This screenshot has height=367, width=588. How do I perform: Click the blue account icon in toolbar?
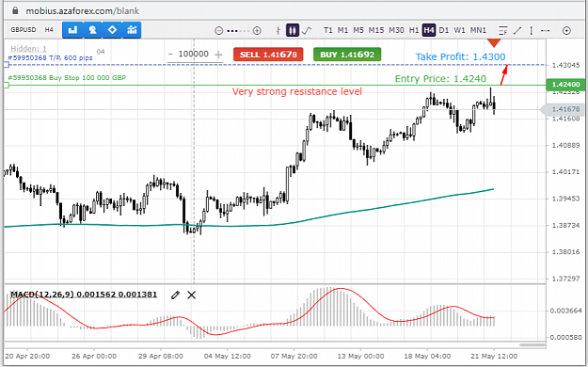point(92,30)
